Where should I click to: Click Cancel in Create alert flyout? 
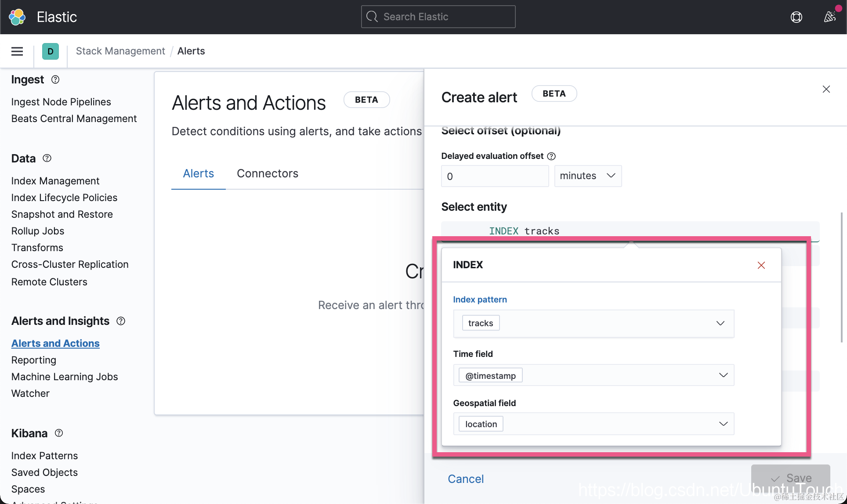pyautogui.click(x=466, y=479)
